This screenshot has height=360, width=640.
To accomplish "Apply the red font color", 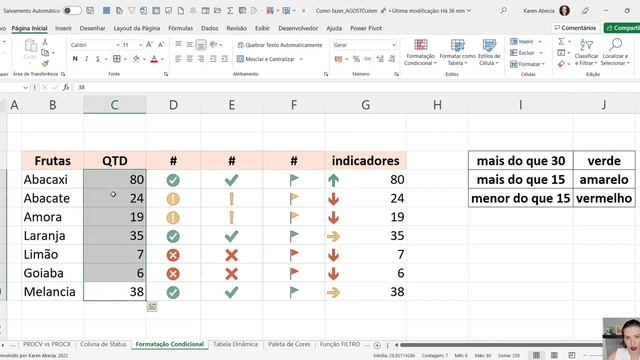I will click(x=154, y=59).
